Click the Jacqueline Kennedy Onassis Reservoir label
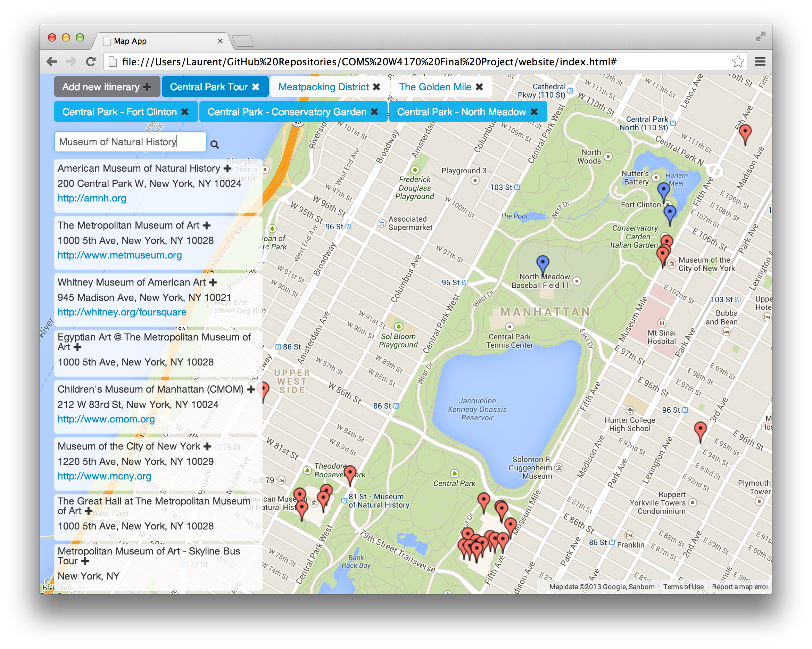 pyautogui.click(x=477, y=409)
